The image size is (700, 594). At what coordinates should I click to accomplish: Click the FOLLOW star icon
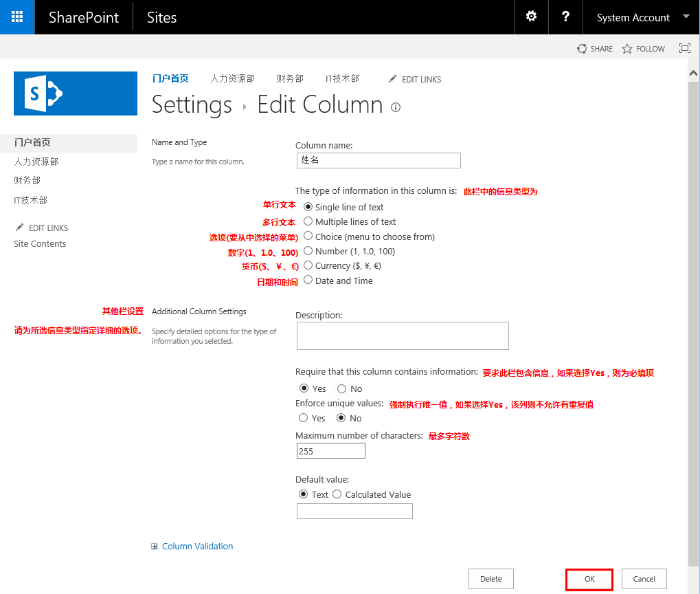pos(643,49)
